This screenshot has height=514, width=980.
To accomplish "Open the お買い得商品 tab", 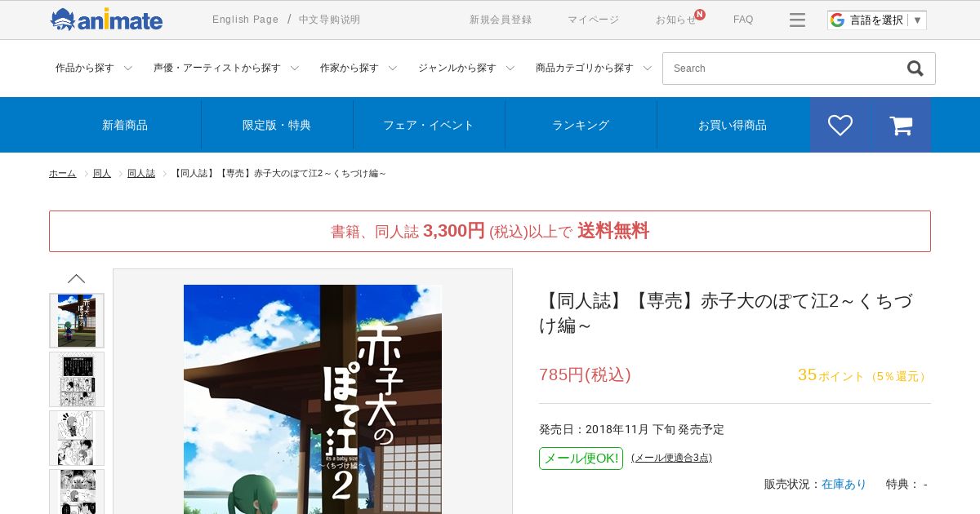I will click(x=733, y=125).
